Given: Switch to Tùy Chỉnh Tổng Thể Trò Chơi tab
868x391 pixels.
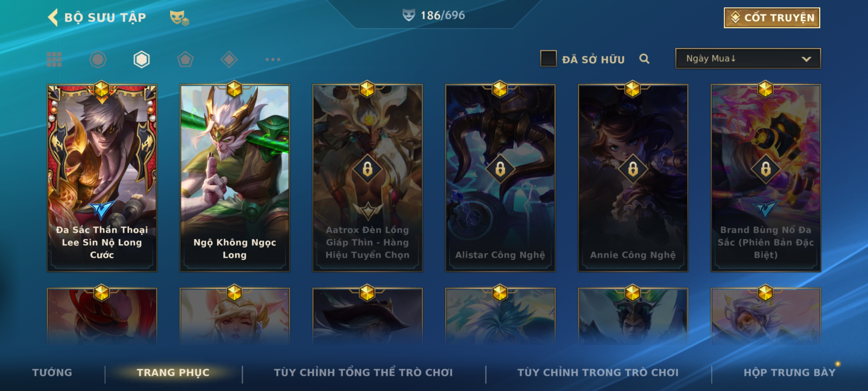Looking at the screenshot, I should [363, 372].
